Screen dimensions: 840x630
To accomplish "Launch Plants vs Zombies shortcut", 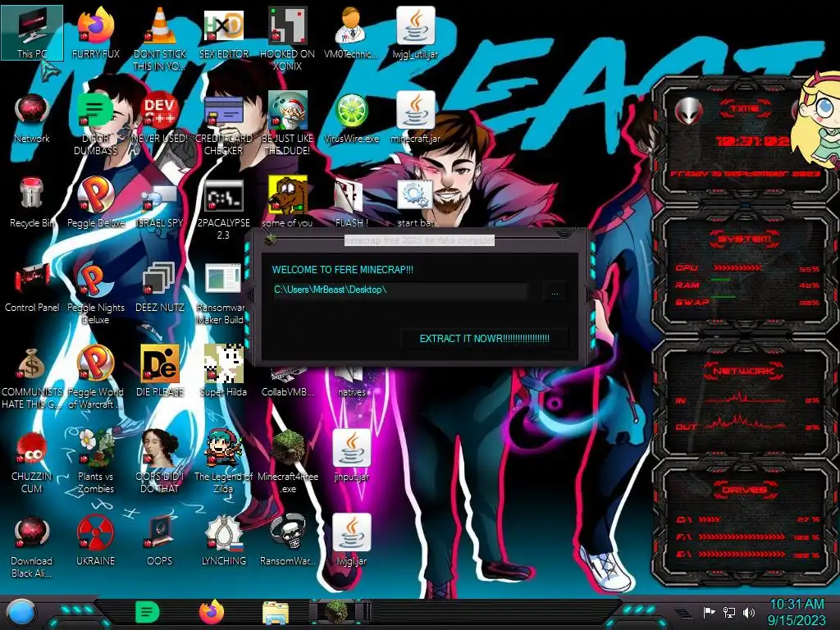I will pyautogui.click(x=96, y=463).
